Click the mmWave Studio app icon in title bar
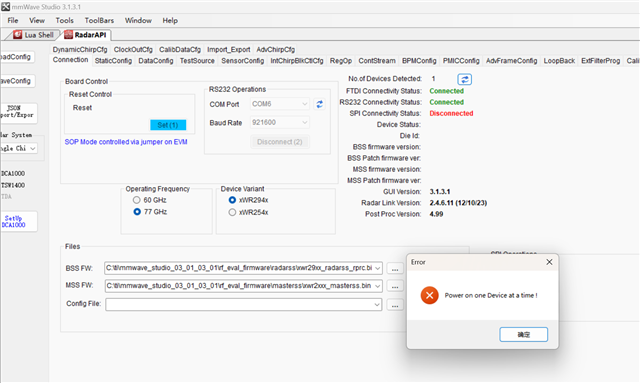 coord(5,7)
